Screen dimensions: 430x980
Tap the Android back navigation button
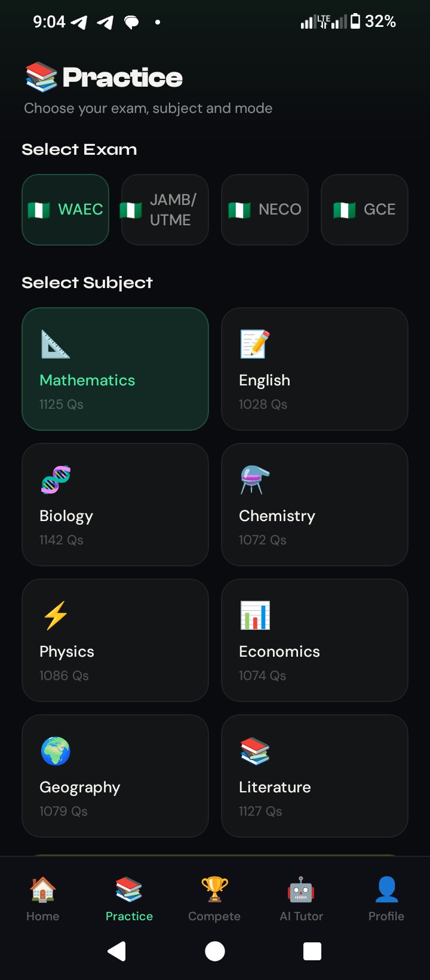(x=117, y=951)
